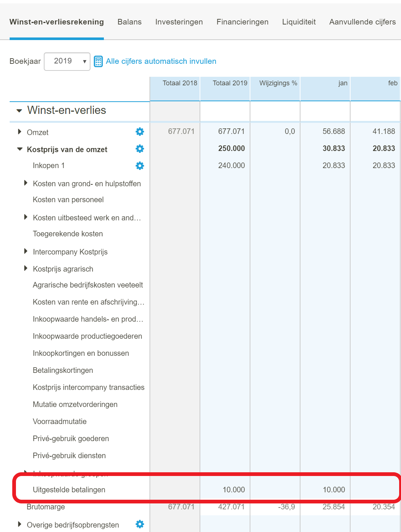
Task: Click the Betalingskortingen row
Action: coord(63,370)
